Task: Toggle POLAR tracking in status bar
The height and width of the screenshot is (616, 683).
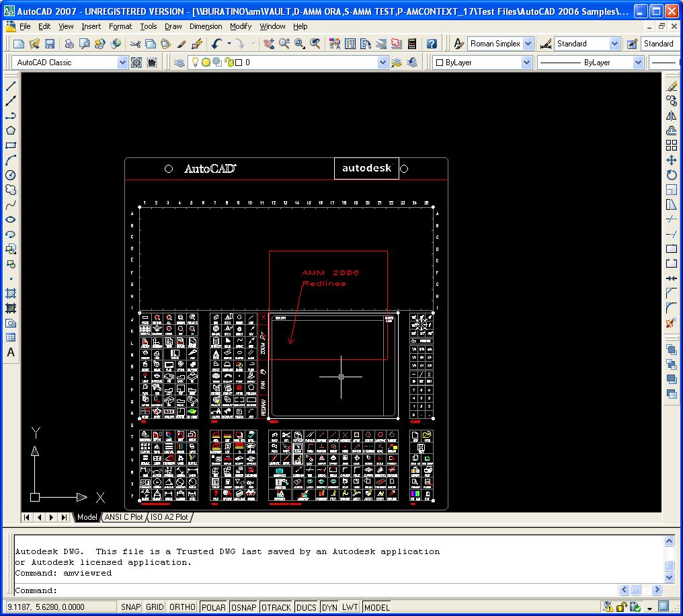Action: click(x=214, y=607)
